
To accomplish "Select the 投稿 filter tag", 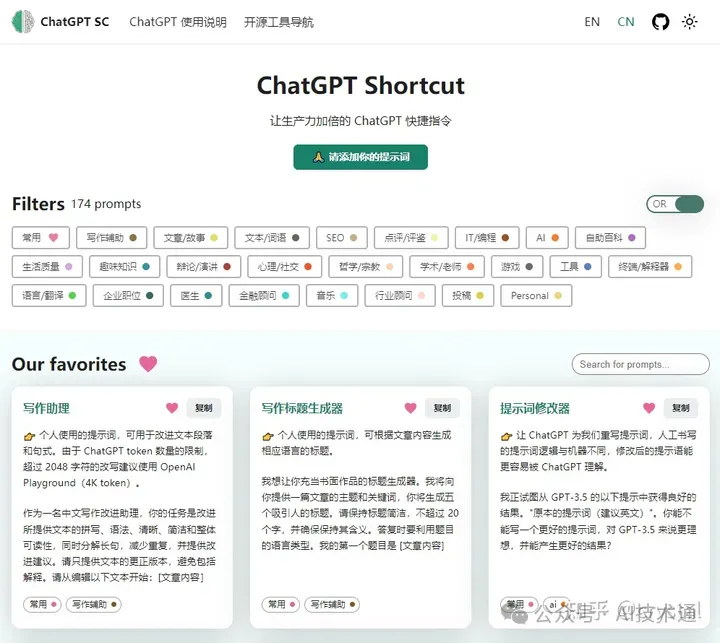I will [468, 295].
